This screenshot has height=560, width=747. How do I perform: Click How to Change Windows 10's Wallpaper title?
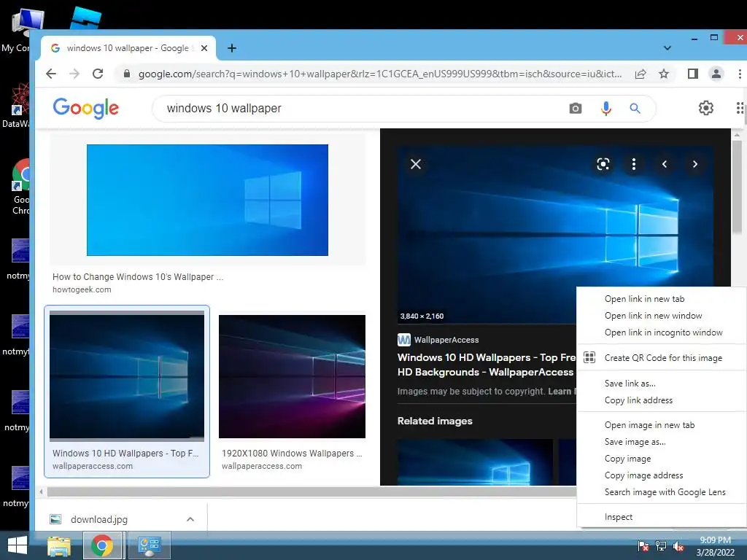click(x=138, y=276)
